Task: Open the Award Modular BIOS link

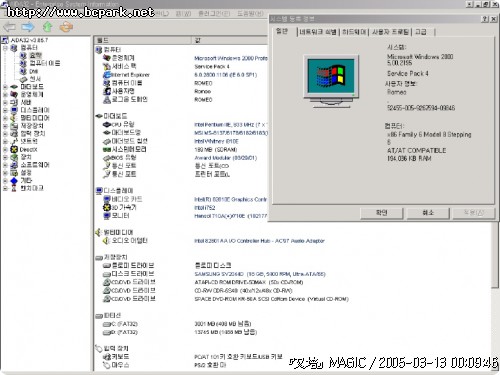Action: [226, 158]
